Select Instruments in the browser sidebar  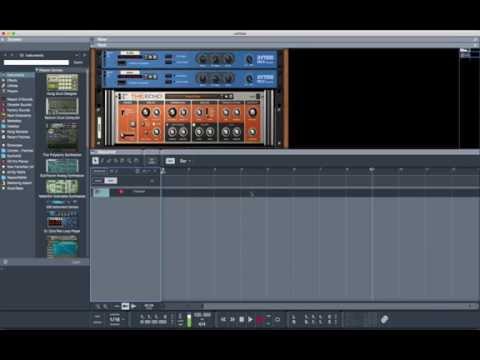click(x=16, y=75)
